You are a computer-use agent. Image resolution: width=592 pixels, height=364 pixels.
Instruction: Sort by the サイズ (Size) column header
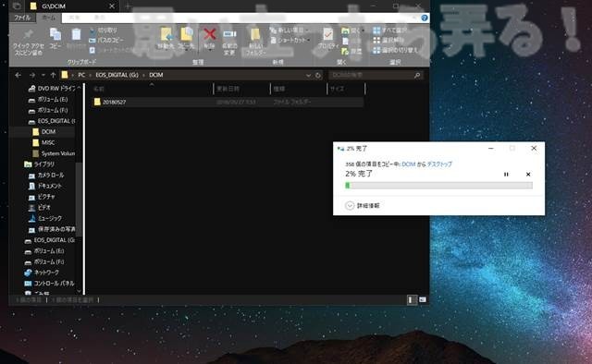346,89
